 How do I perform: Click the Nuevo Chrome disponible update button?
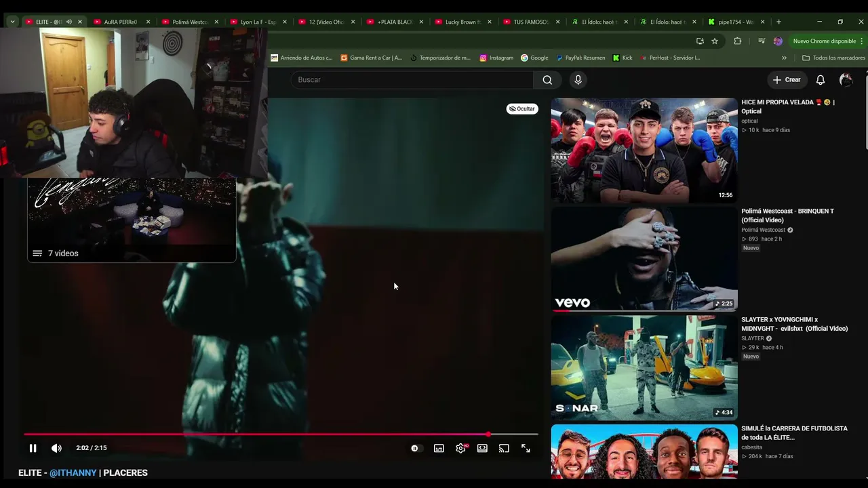tap(825, 41)
